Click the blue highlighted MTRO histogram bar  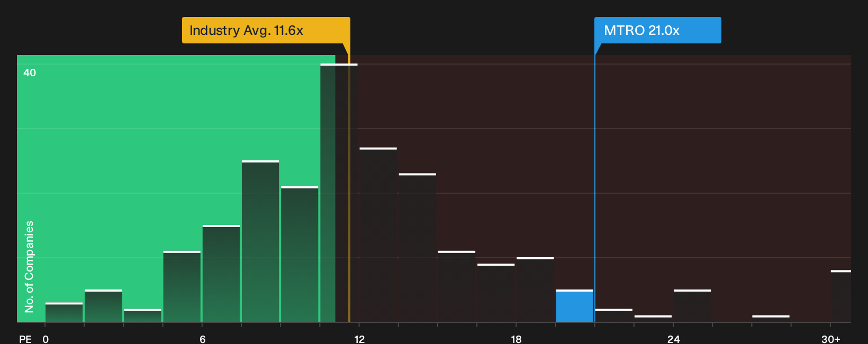(x=574, y=306)
